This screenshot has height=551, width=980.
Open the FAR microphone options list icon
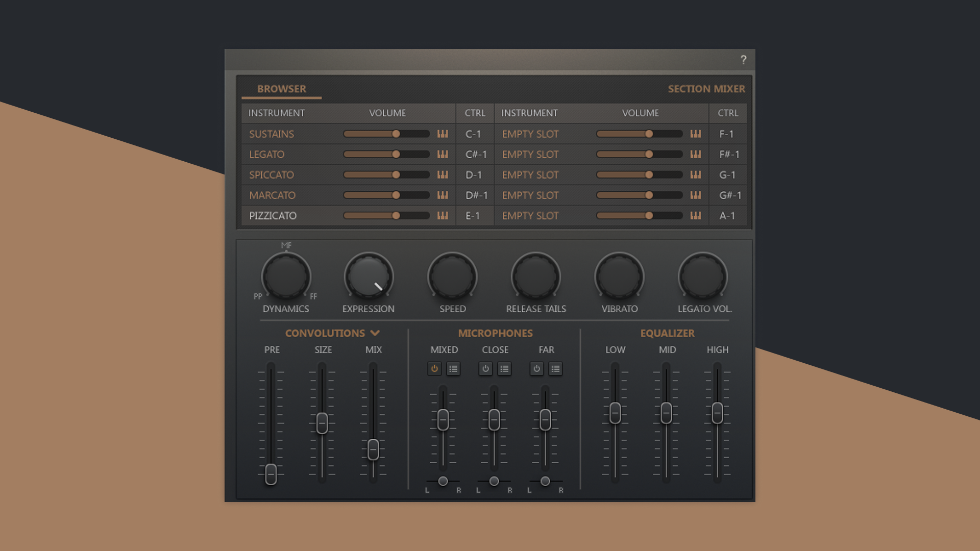pos(555,369)
